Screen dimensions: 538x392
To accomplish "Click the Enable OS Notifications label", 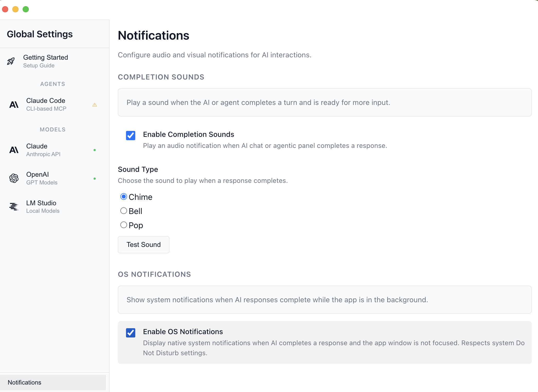I will click(x=183, y=332).
